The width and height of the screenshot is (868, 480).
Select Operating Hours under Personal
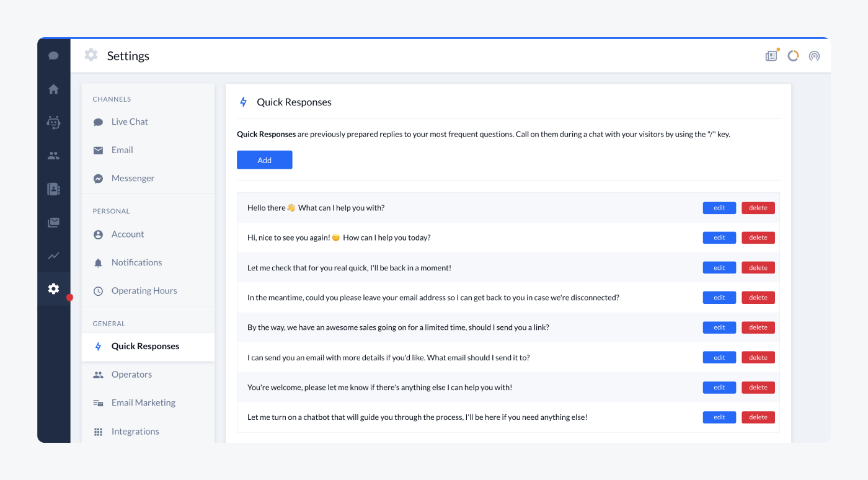coord(144,290)
